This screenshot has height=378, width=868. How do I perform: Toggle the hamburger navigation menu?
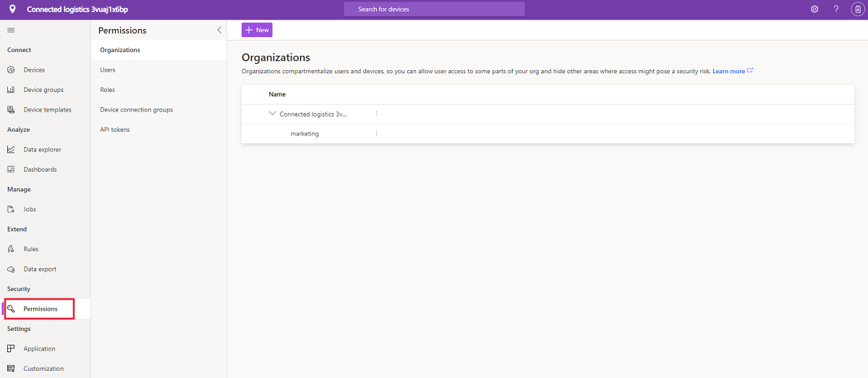coord(11,30)
